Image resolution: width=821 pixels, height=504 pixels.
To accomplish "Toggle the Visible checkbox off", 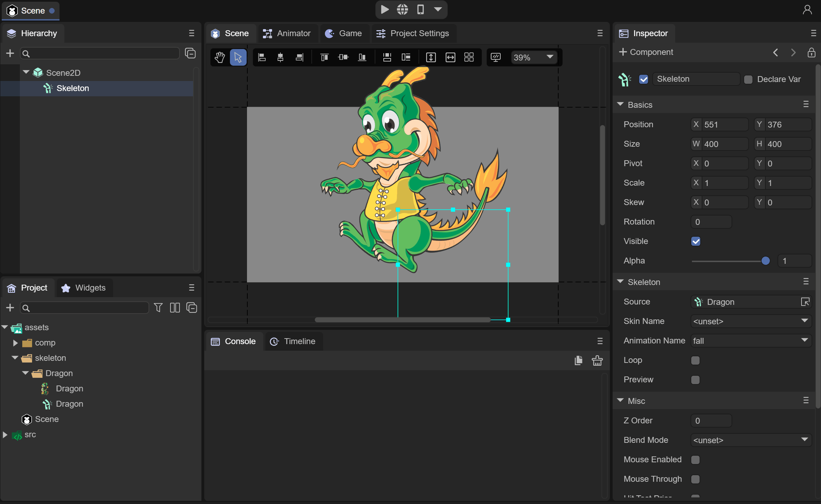I will coord(696,241).
